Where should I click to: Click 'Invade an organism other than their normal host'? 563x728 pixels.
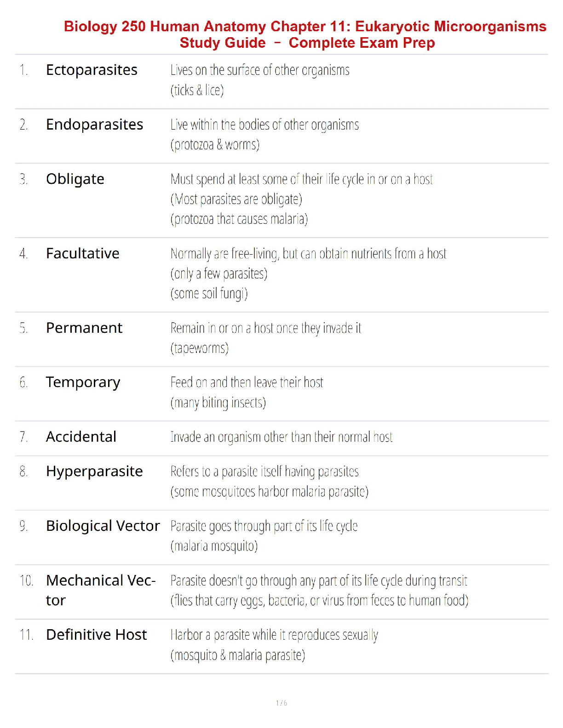coord(281,437)
